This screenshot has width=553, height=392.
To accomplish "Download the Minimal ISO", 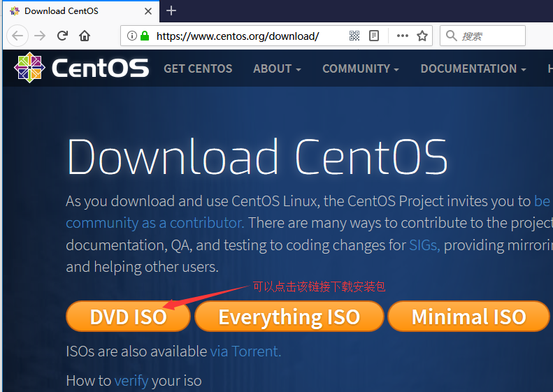I will tap(468, 317).
